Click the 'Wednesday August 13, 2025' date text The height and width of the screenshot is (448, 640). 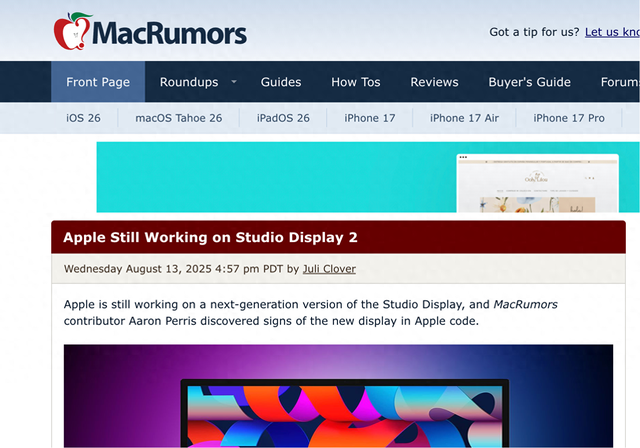click(138, 269)
